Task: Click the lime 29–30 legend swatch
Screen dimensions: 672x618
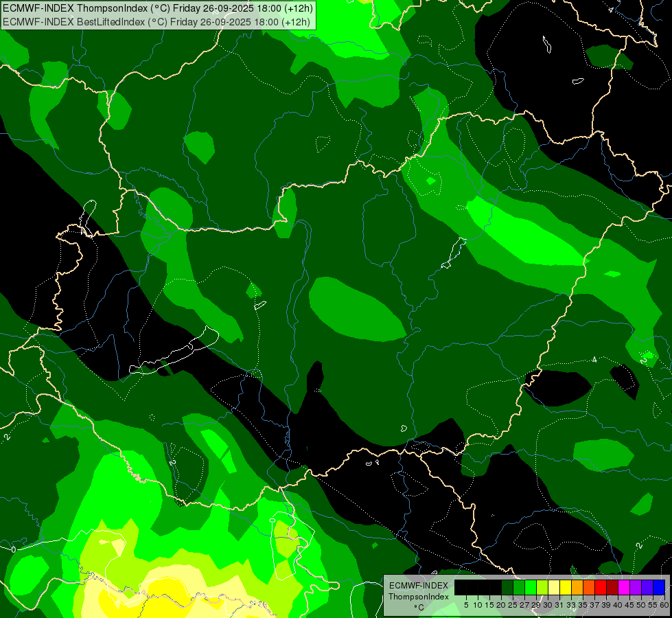Action: [x=542, y=587]
